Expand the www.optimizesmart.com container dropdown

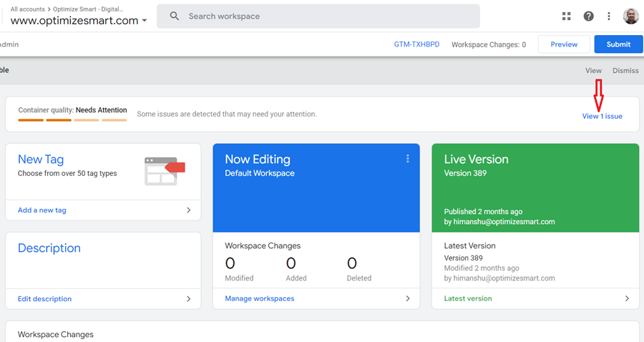coord(145,21)
